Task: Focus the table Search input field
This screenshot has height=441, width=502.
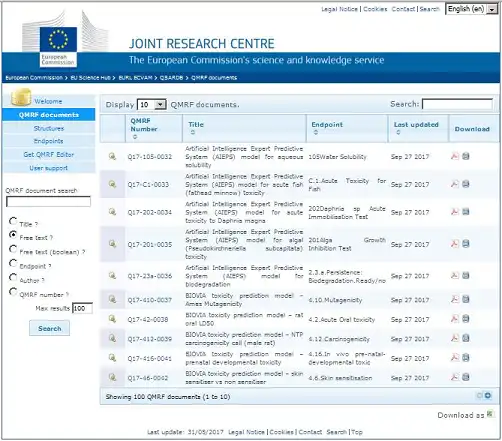Action: coord(457,104)
